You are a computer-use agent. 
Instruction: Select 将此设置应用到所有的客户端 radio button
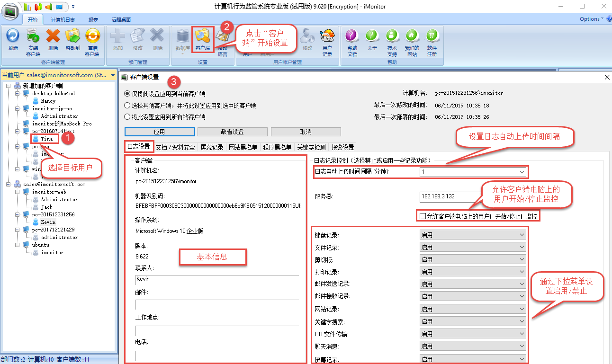pyautogui.click(x=127, y=117)
